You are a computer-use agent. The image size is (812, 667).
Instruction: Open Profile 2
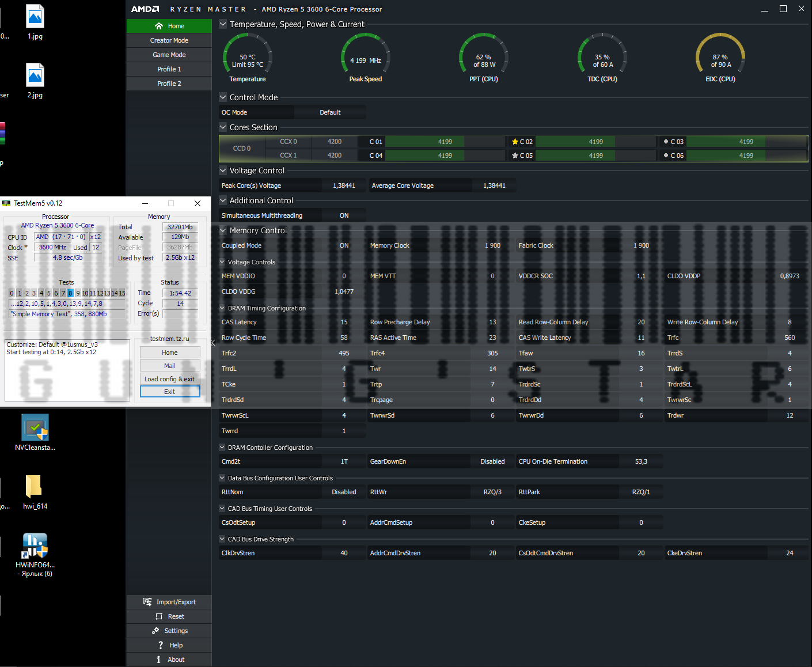[x=169, y=84]
